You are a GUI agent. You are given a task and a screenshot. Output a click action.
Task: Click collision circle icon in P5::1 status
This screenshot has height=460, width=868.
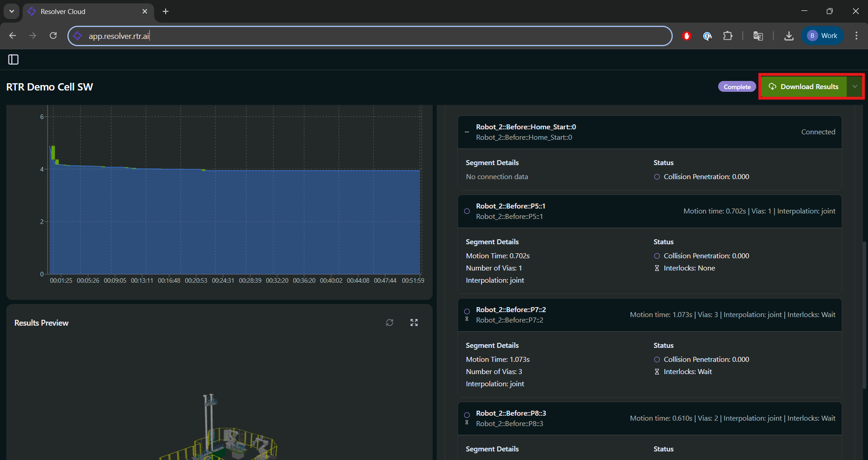[657, 256]
